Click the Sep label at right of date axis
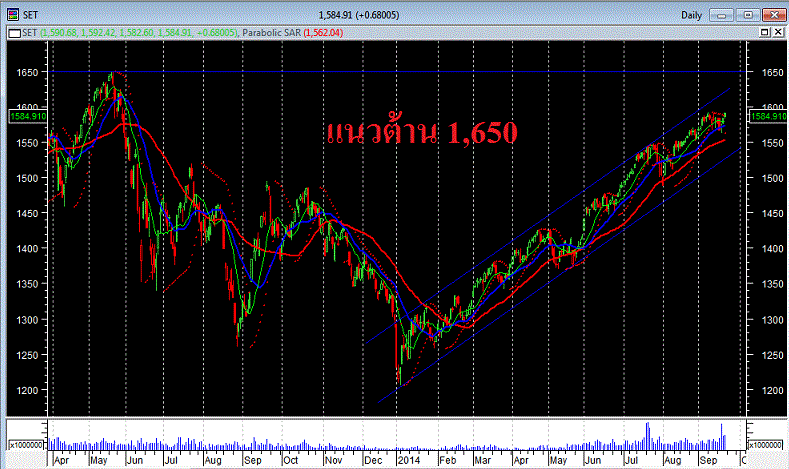789x469 pixels. [708, 460]
